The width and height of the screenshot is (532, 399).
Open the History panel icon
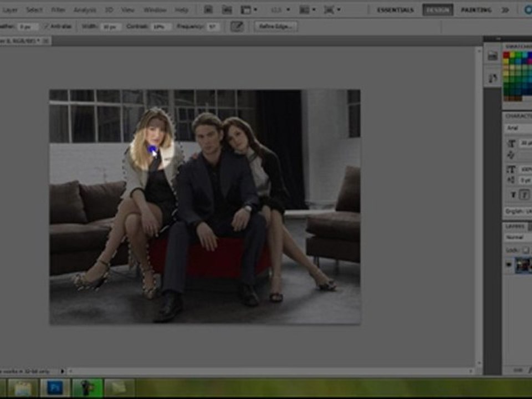(x=492, y=55)
